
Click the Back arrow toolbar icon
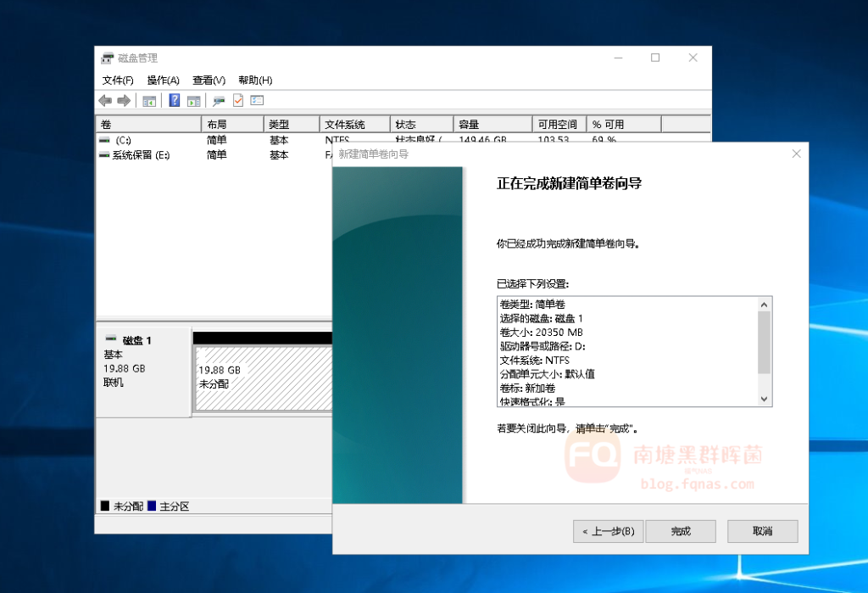(105, 101)
